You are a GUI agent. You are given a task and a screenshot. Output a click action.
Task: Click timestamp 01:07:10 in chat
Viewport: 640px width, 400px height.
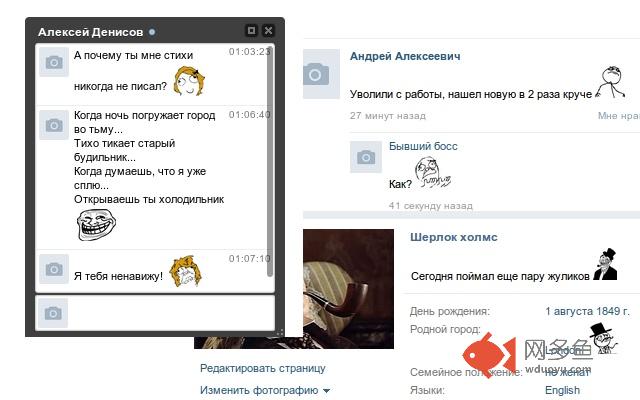point(249,259)
